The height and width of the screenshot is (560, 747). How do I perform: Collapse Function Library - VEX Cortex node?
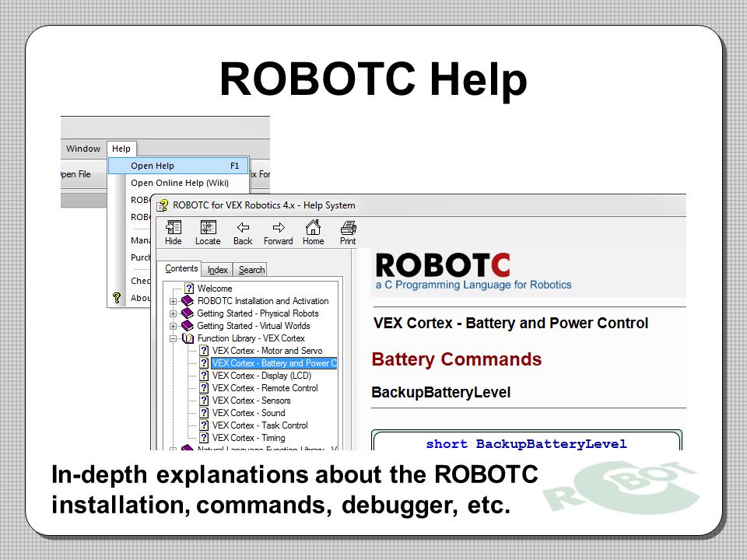click(174, 338)
